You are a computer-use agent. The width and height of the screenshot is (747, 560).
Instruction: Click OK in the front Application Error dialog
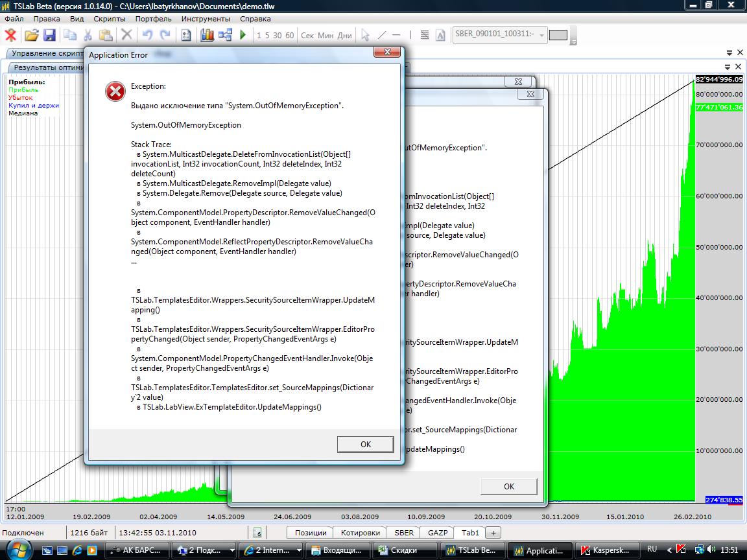click(366, 444)
